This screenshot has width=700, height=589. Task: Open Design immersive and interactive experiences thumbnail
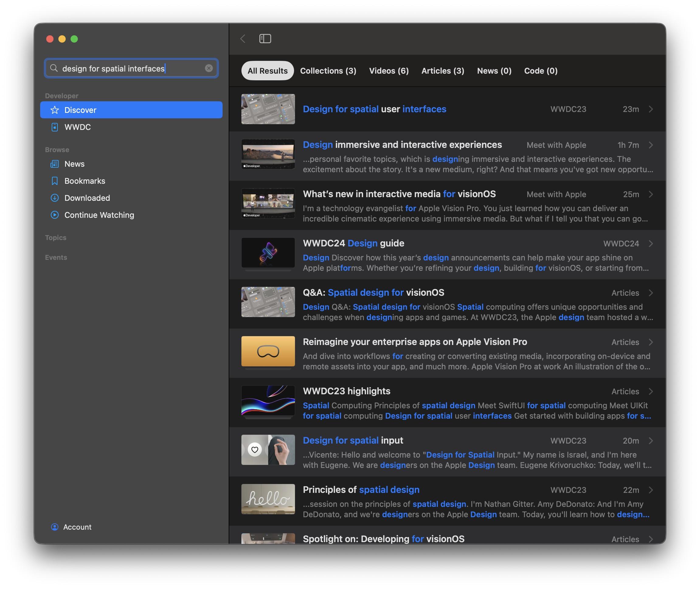pyautogui.click(x=268, y=154)
